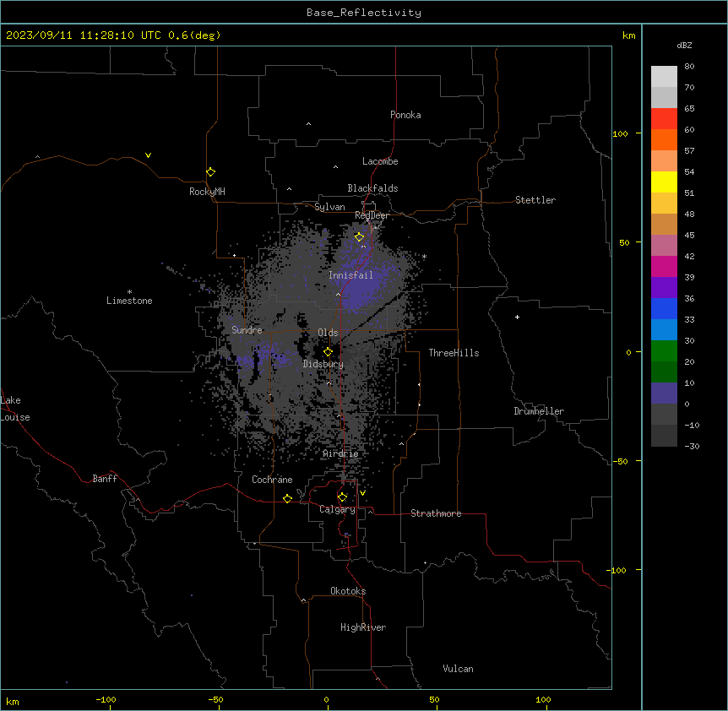The width and height of the screenshot is (728, 711).
Task: Click the ThreeHills label
Action: pos(454,353)
